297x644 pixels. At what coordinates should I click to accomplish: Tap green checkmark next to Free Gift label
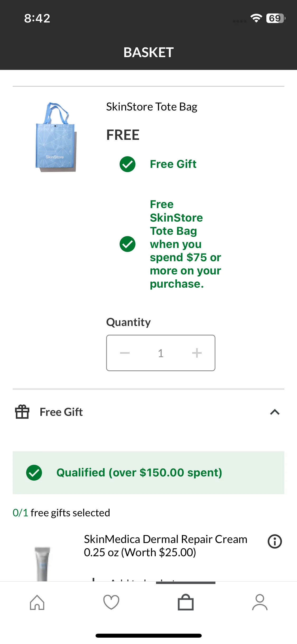point(128,164)
